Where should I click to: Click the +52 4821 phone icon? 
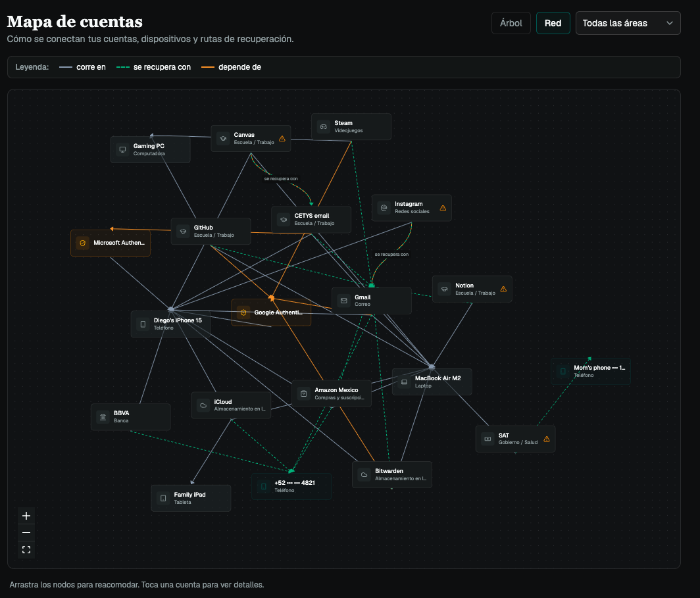[x=263, y=486]
